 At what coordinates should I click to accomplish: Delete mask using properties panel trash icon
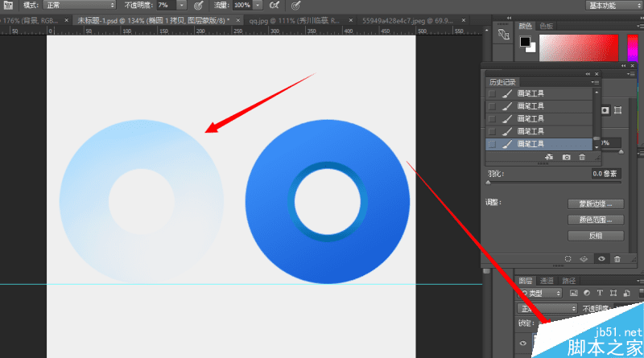[617, 258]
